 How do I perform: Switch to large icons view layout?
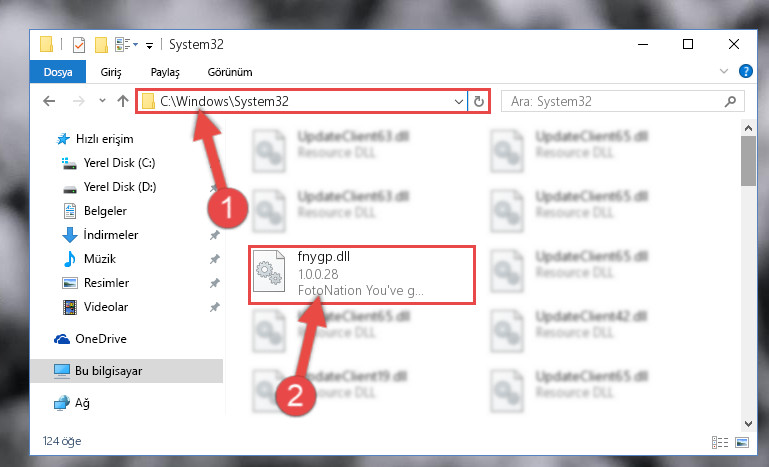point(742,442)
